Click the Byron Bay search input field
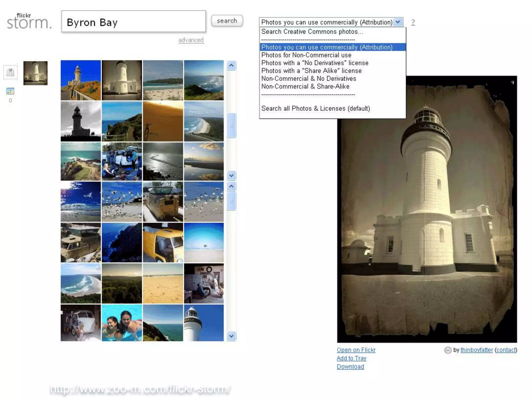This screenshot has width=532, height=399. click(134, 22)
